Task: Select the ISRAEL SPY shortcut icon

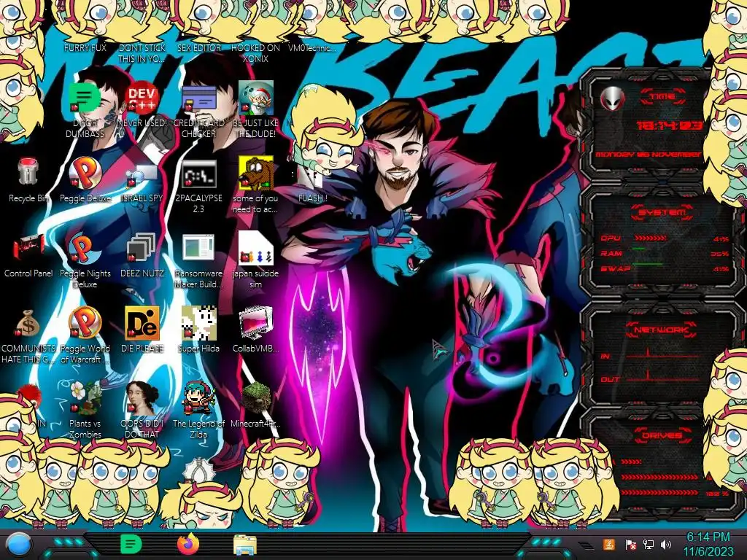Action: 142,175
